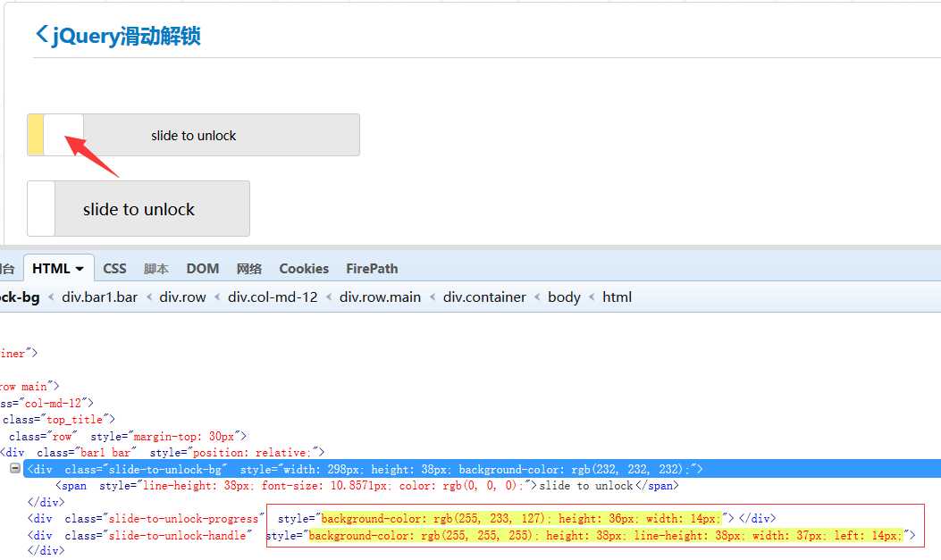Select the slide-to-unlock-progress div row

tap(401, 518)
